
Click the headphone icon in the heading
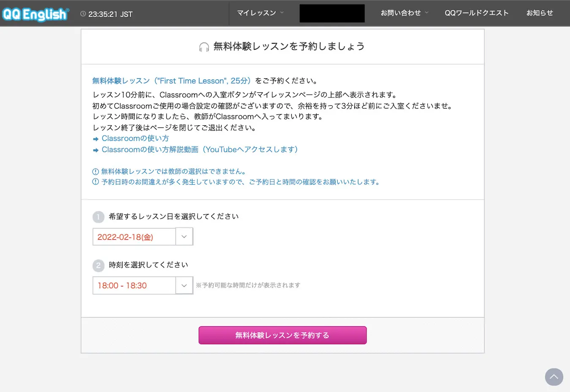(x=204, y=47)
